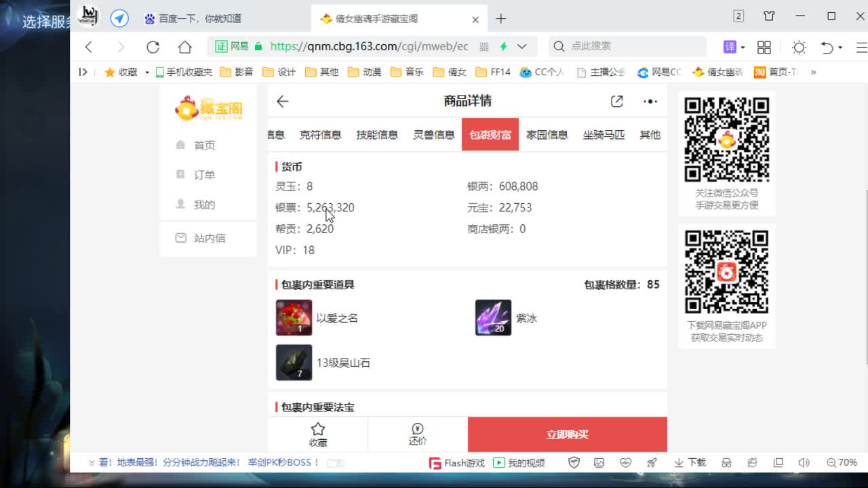Click the back arrow on the 商品详情 page
Viewport: 868px width, 488px height.
[282, 101]
